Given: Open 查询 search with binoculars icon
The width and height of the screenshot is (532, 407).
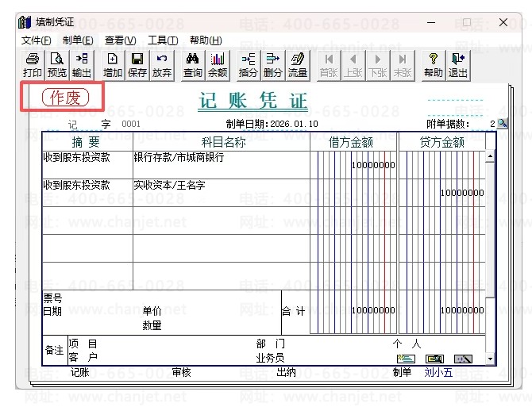Looking at the screenshot, I should pyautogui.click(x=193, y=65).
